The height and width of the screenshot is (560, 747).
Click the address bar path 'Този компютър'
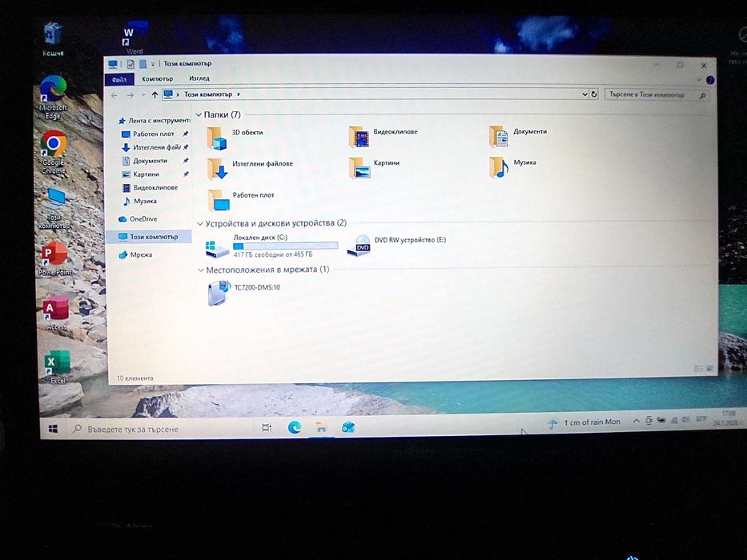(x=208, y=94)
